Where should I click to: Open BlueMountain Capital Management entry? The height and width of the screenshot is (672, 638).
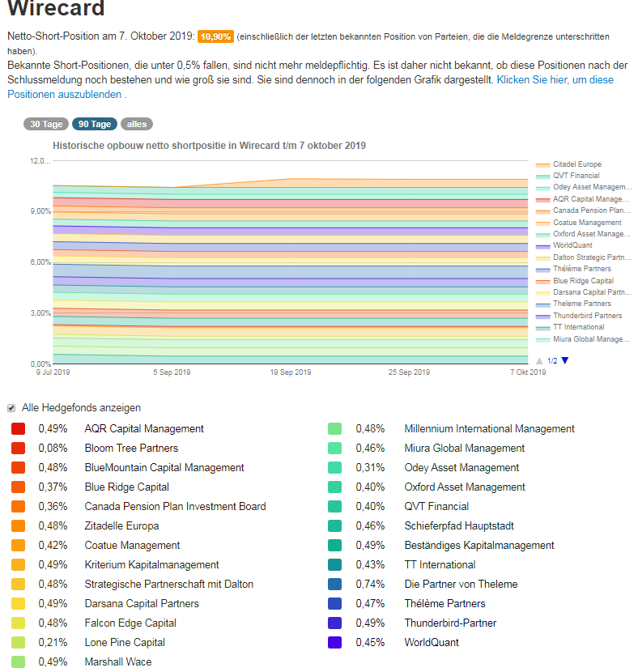[x=164, y=468]
